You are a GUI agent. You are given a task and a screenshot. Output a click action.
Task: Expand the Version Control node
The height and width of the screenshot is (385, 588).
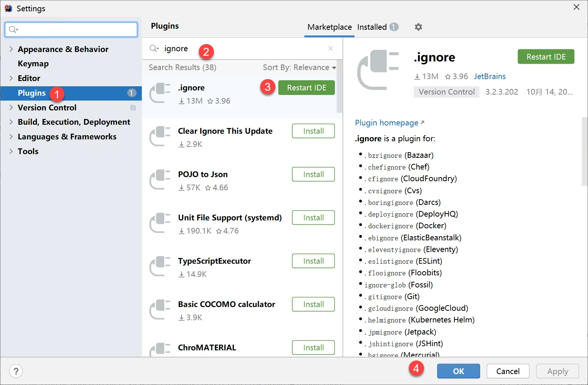(x=11, y=107)
